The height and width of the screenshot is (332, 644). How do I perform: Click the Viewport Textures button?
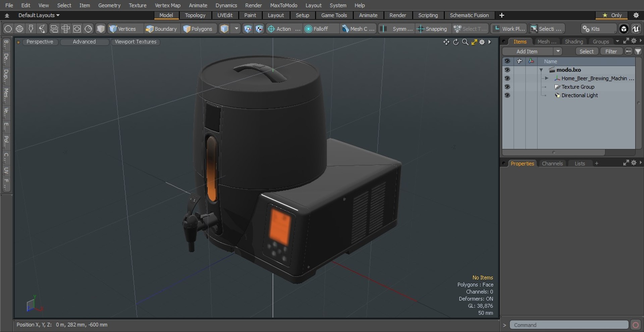point(136,42)
